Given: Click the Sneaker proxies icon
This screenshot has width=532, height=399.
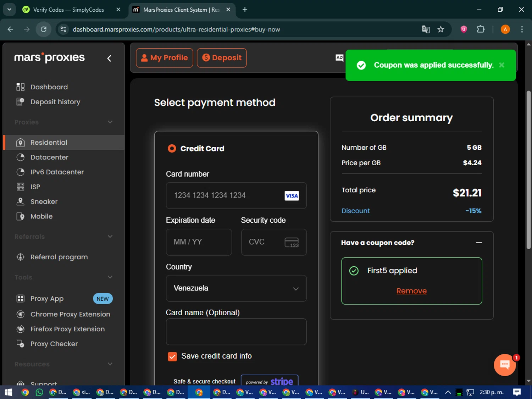Looking at the screenshot, I should [x=21, y=201].
